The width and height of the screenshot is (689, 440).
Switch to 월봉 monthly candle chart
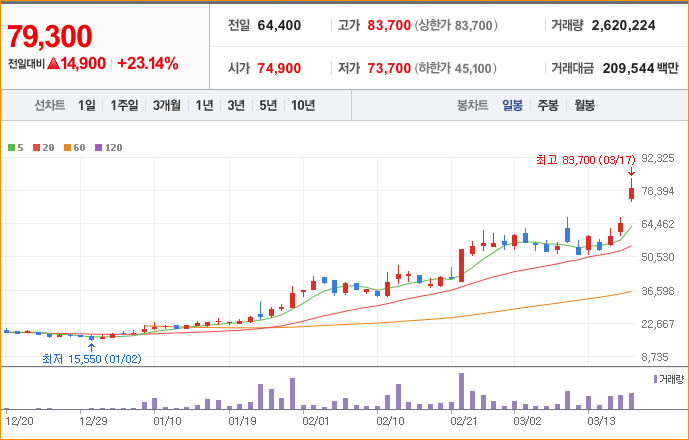click(x=584, y=105)
